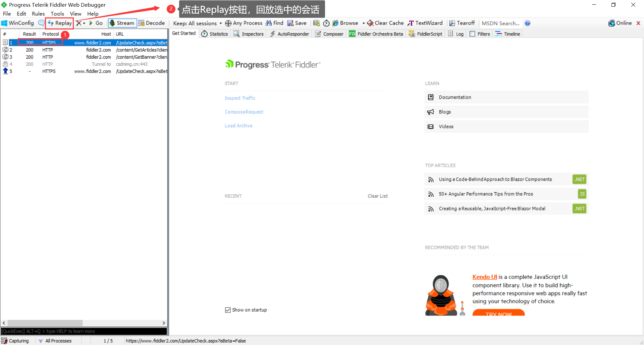Switch to the Inspectors tab
The image size is (644, 345).
coord(249,34)
